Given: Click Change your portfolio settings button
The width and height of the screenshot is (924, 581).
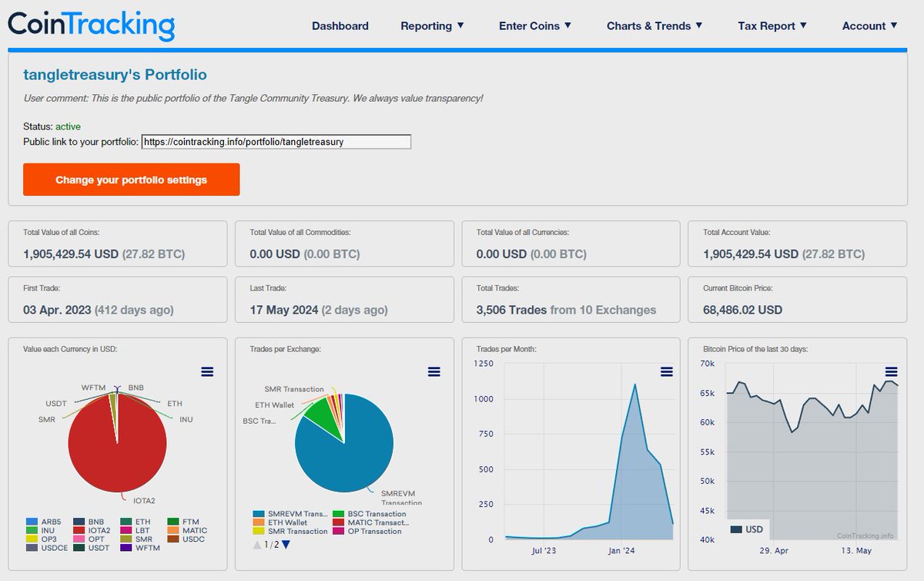Looking at the screenshot, I should (132, 180).
